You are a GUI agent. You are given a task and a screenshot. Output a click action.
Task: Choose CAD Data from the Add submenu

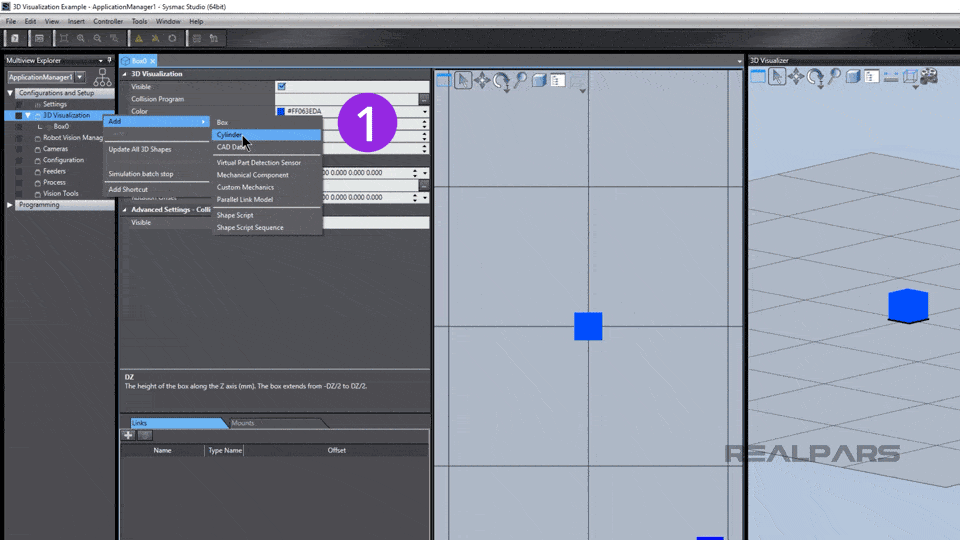coord(266,147)
